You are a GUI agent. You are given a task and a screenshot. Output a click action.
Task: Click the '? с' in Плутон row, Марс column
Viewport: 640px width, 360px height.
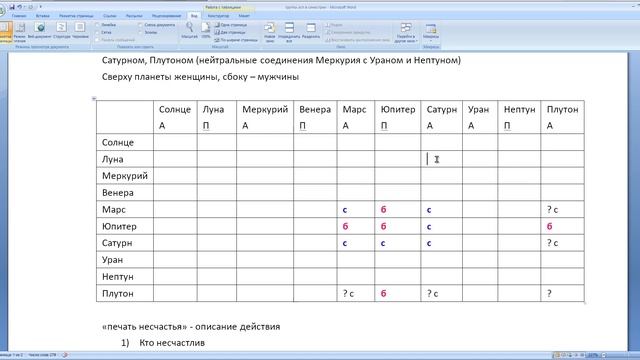[348, 293]
